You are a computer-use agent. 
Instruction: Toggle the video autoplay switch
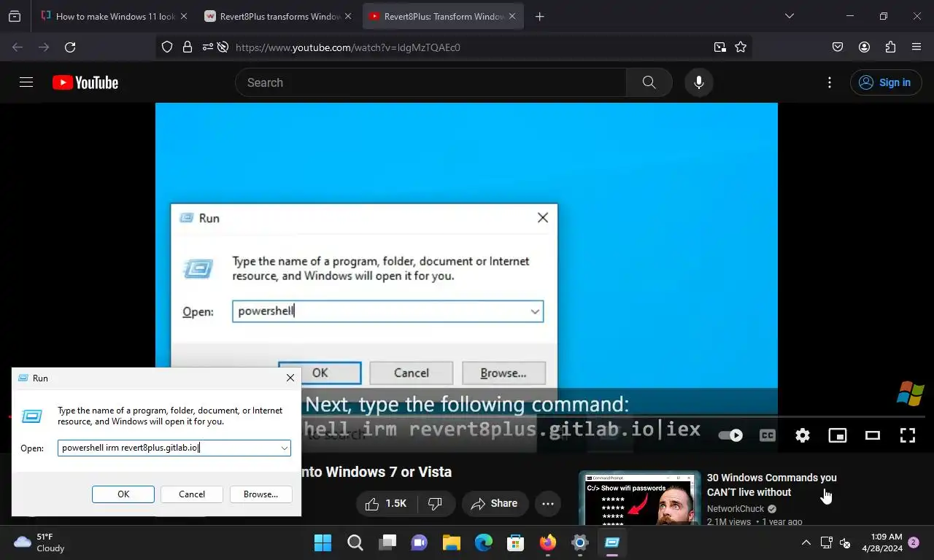(730, 435)
